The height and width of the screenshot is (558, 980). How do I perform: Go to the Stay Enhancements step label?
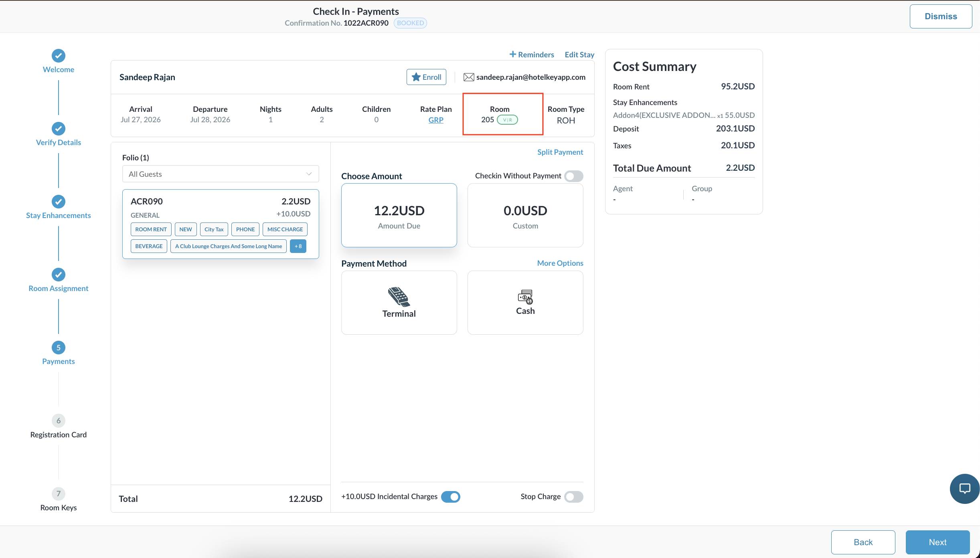(59, 215)
